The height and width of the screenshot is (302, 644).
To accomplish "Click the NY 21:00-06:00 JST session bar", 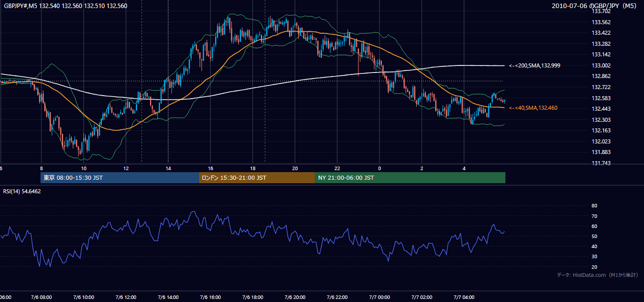I will point(410,178).
